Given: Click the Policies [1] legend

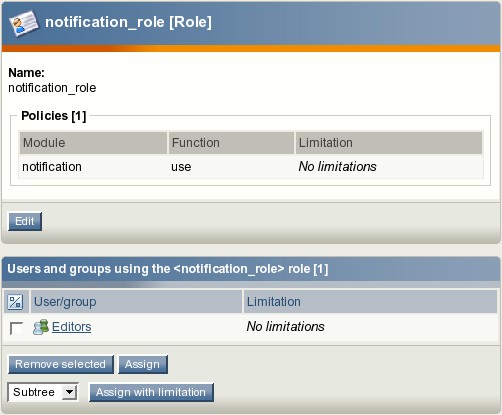Looking at the screenshot, I should pyautogui.click(x=54, y=116).
